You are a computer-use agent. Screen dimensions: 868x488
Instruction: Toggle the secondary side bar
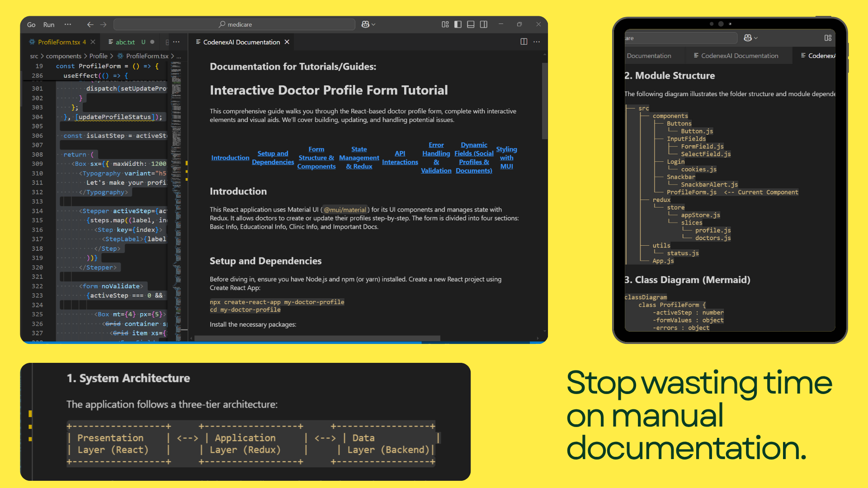click(x=484, y=24)
